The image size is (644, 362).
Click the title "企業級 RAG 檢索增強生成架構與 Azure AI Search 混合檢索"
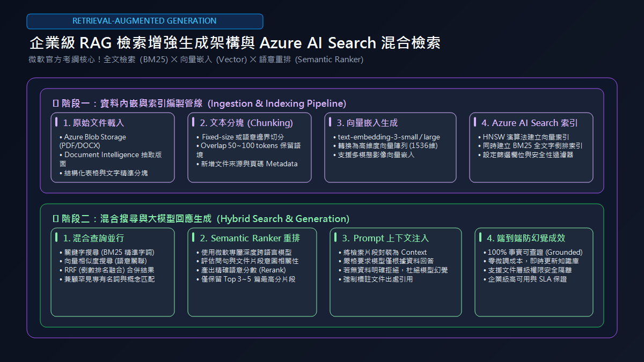click(x=235, y=43)
